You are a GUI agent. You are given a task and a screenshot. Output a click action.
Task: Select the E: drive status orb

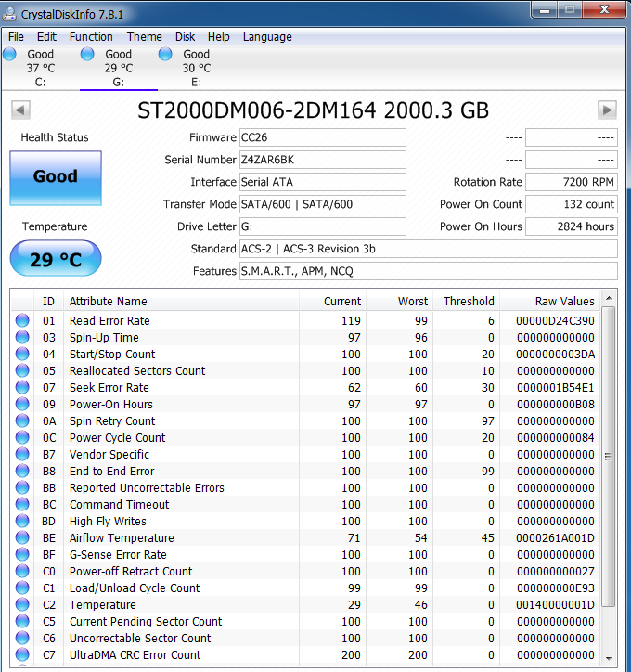[165, 54]
